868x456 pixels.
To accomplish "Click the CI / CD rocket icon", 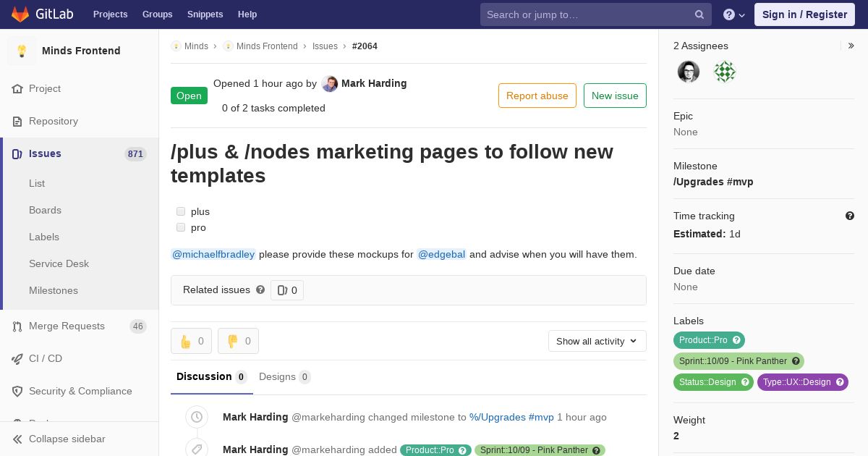I will (x=17, y=359).
